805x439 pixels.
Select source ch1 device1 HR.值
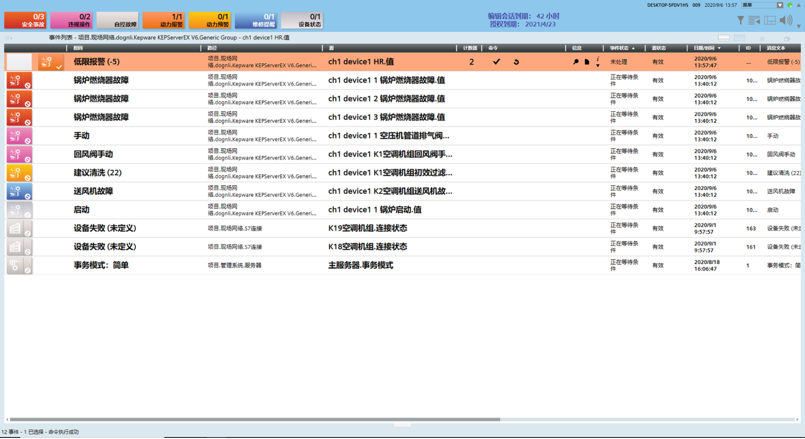point(361,62)
